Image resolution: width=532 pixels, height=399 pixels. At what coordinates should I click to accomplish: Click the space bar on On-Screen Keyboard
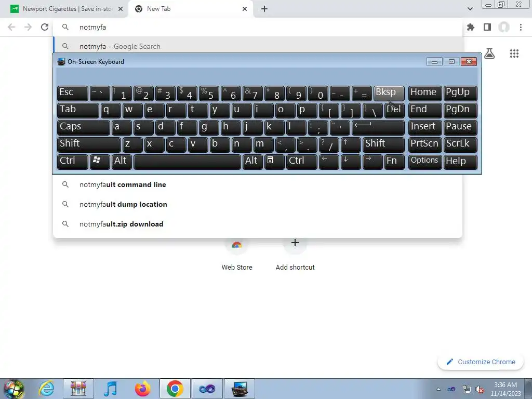tap(187, 162)
